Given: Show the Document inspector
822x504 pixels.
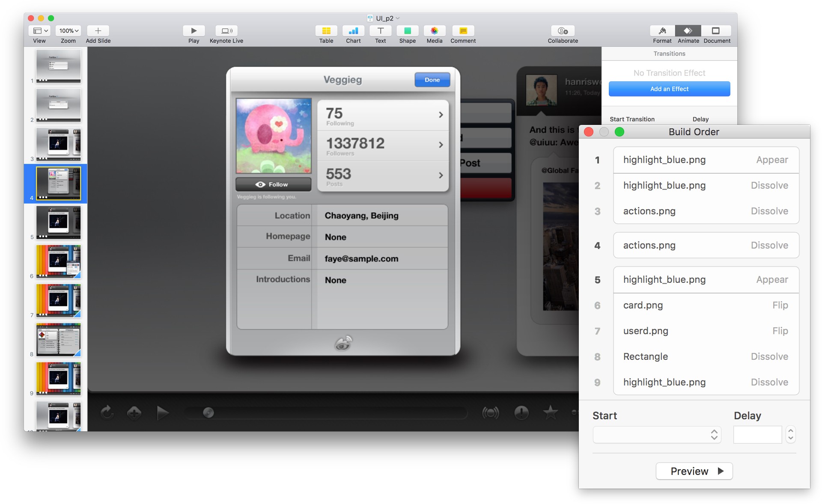Looking at the screenshot, I should click(x=716, y=31).
